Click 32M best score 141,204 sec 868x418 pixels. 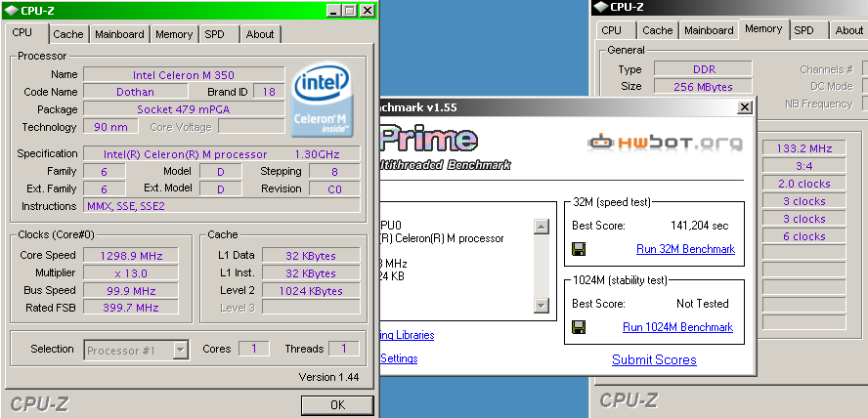click(699, 226)
